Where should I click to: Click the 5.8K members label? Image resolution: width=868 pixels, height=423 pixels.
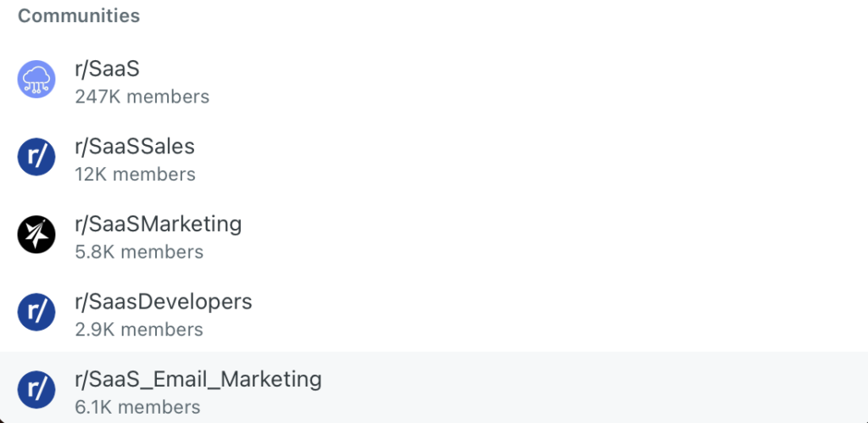(x=139, y=252)
